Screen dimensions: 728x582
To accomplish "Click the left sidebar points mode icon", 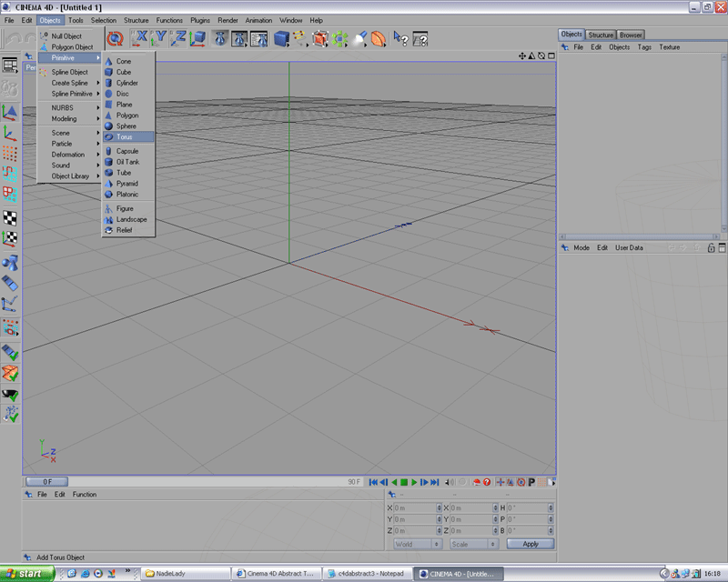I will click(10, 154).
